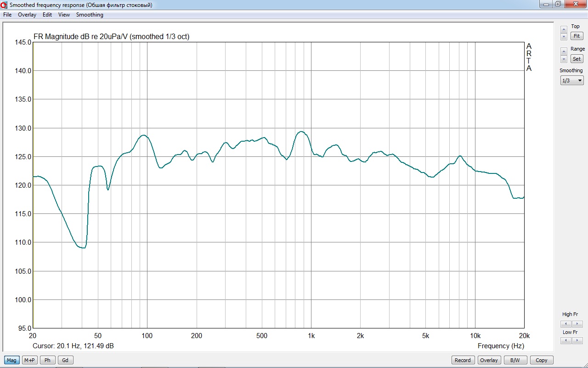The width and height of the screenshot is (588, 368).
Task: Decrease the Range with its down arrow
Action: click(564, 59)
